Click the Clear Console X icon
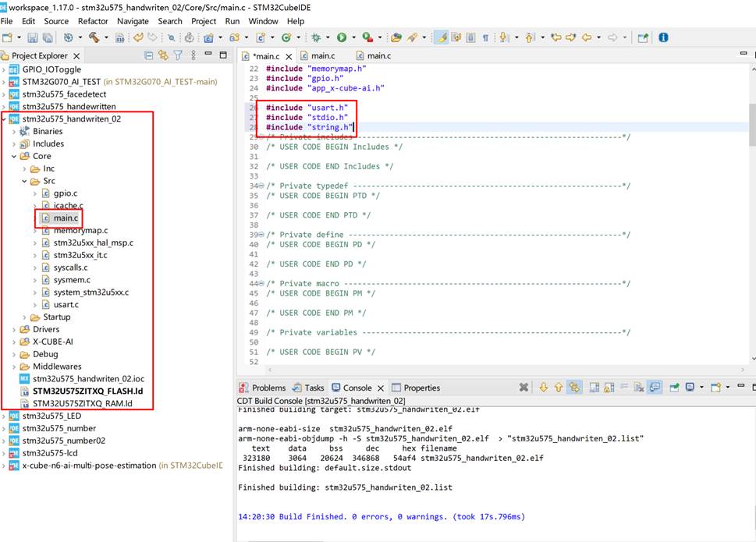The image size is (756, 542). [x=524, y=388]
